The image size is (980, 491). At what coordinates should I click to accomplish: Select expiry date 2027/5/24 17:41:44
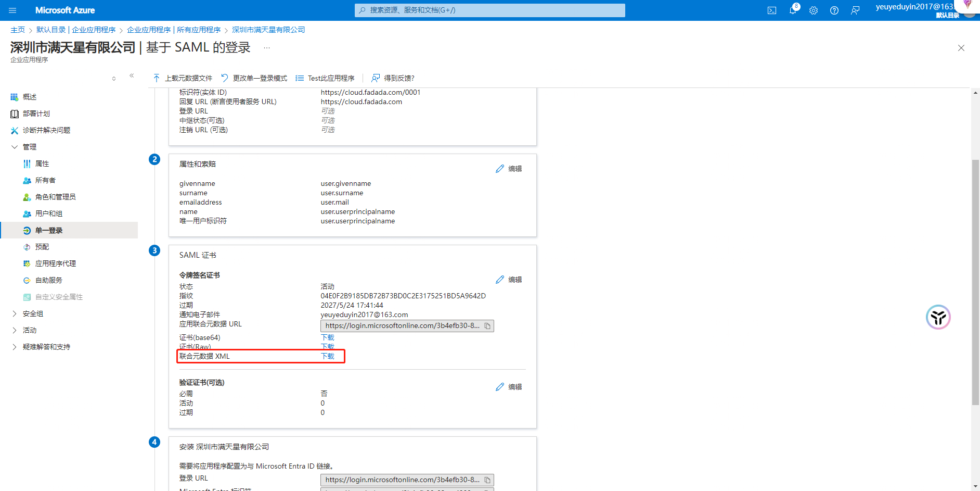click(x=352, y=305)
